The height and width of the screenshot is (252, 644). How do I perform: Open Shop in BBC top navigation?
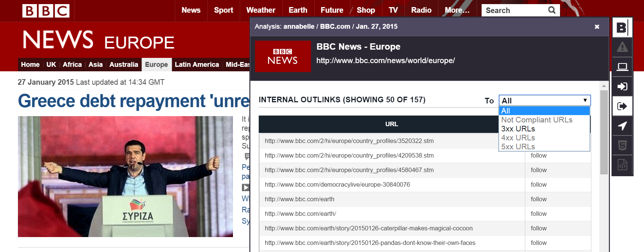(x=365, y=10)
